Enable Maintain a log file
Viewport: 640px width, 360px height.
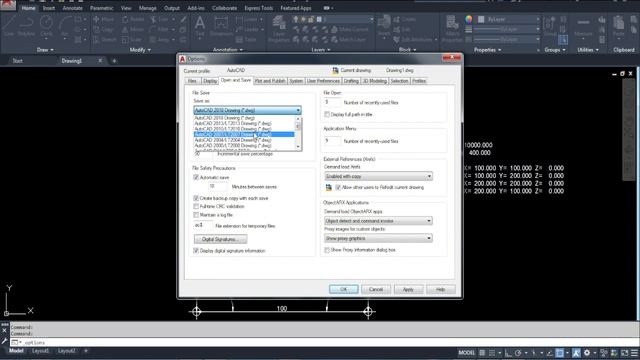coord(196,215)
